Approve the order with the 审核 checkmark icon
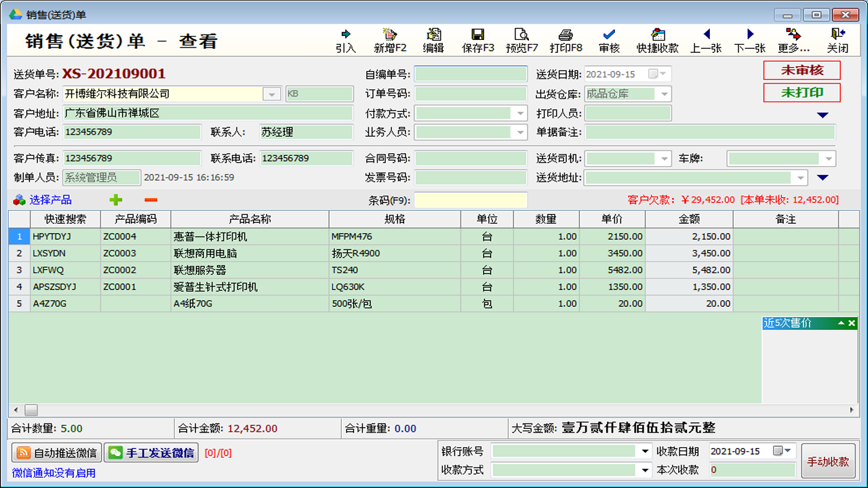This screenshot has width=868, height=488. (x=608, y=39)
